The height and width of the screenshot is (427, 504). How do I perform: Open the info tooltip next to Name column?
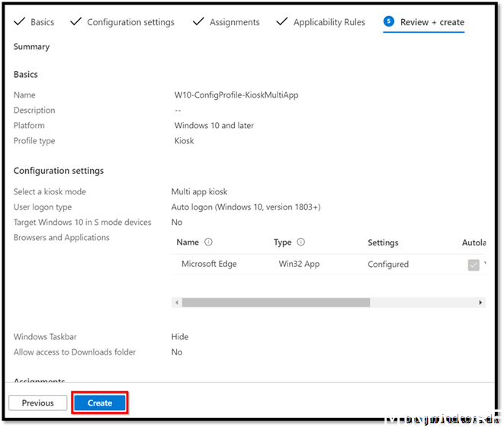coord(209,242)
